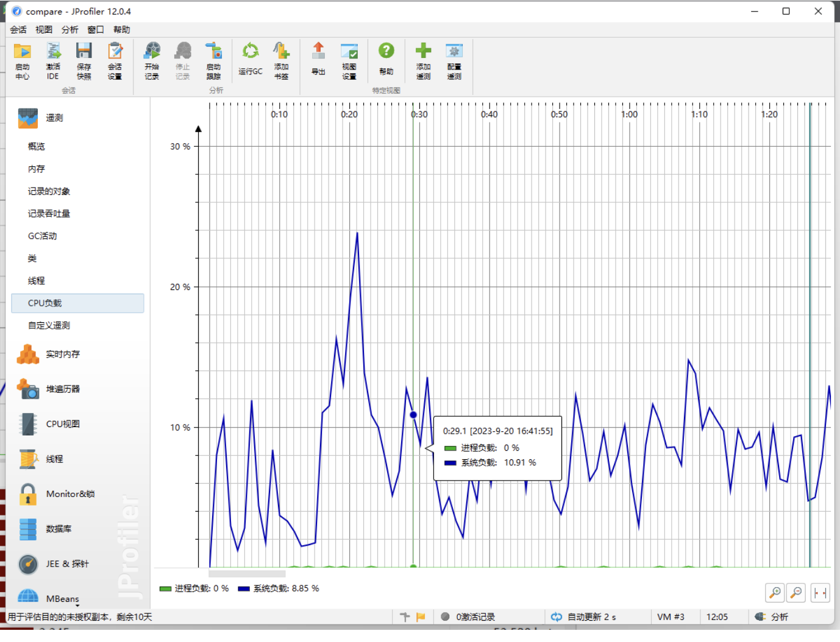Click the flag bookmark status icon
This screenshot has height=642, width=840.
click(x=421, y=617)
